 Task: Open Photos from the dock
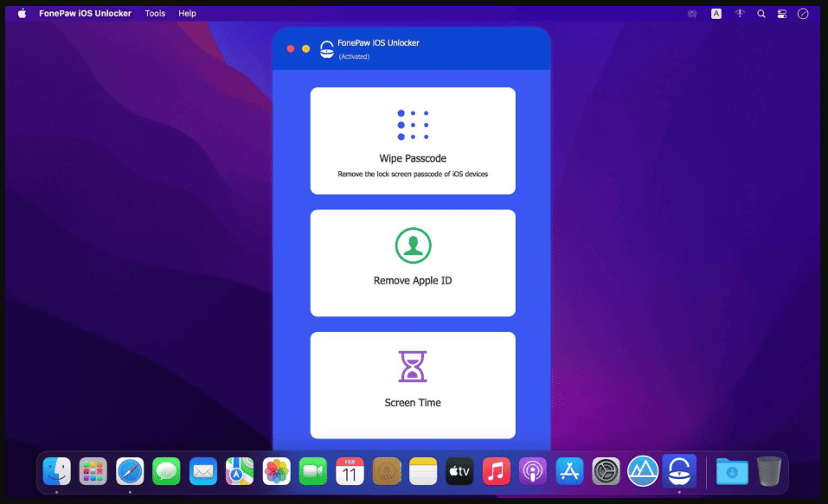pos(276,471)
